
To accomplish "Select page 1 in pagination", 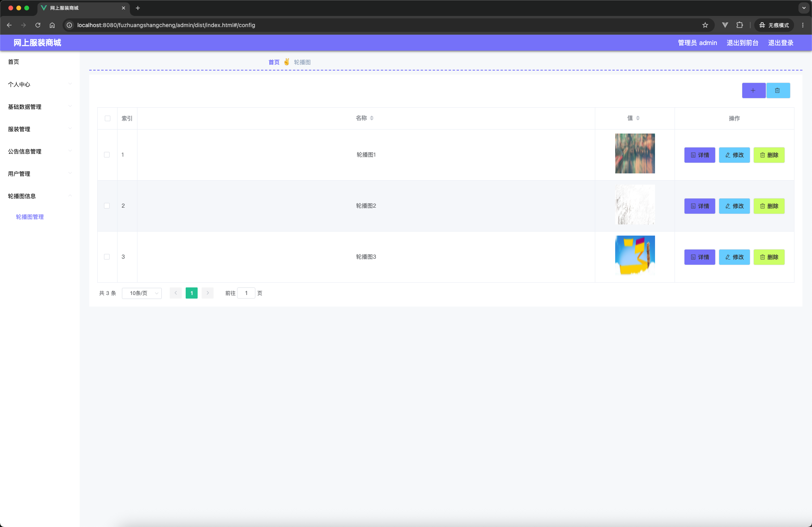I will (192, 293).
